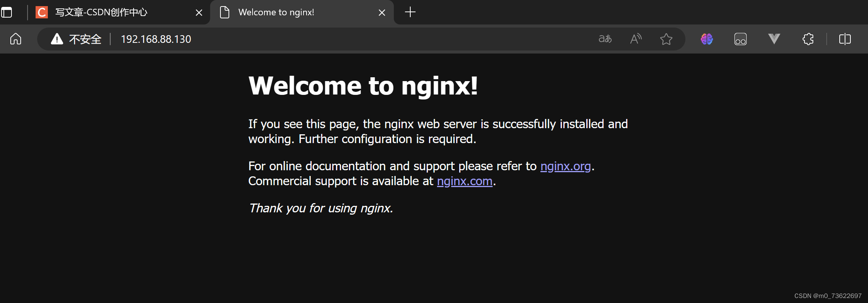The height and width of the screenshot is (303, 868).
Task: Open the Tampermonkey-style extension icon
Action: coord(741,39)
